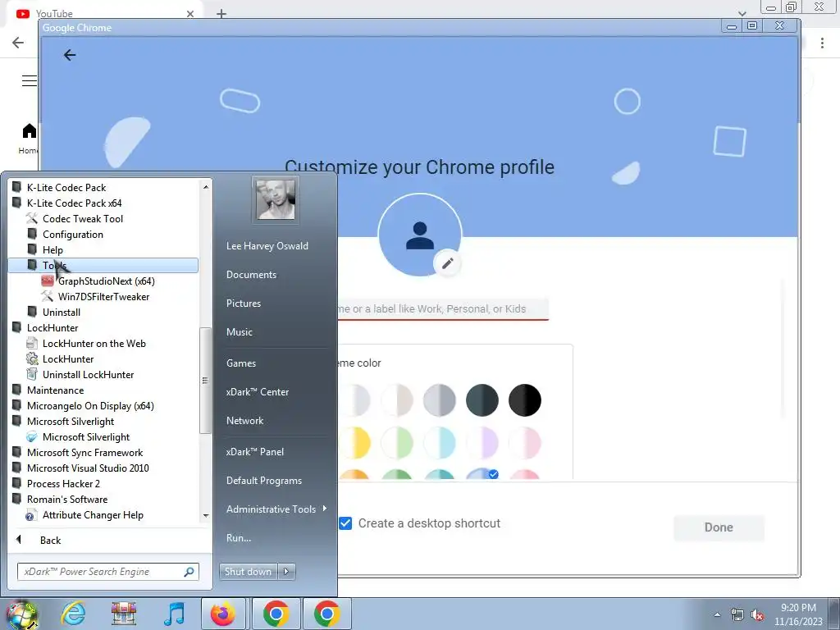Open Firefox from the taskbar
This screenshot has height=630, width=840.
[223, 614]
